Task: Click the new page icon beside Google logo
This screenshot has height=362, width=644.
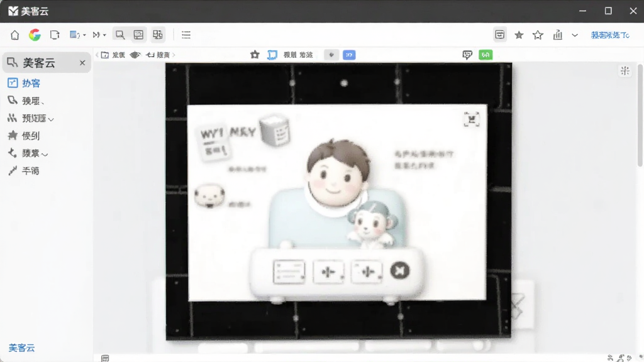Action: click(x=55, y=35)
